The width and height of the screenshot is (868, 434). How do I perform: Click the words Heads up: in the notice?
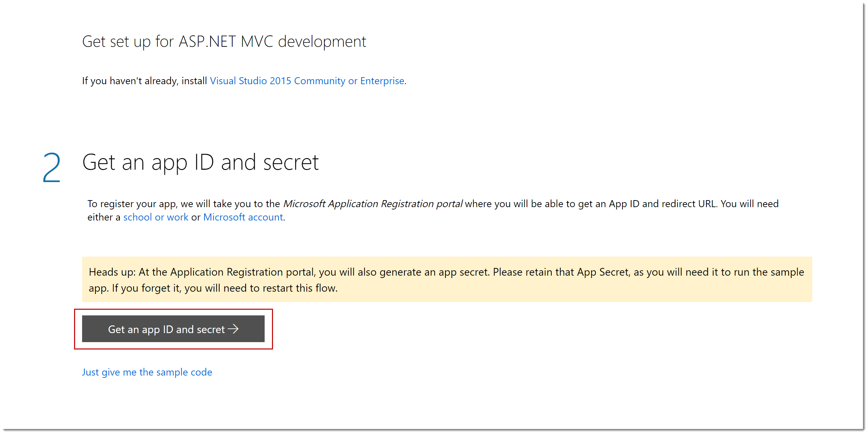coord(112,272)
